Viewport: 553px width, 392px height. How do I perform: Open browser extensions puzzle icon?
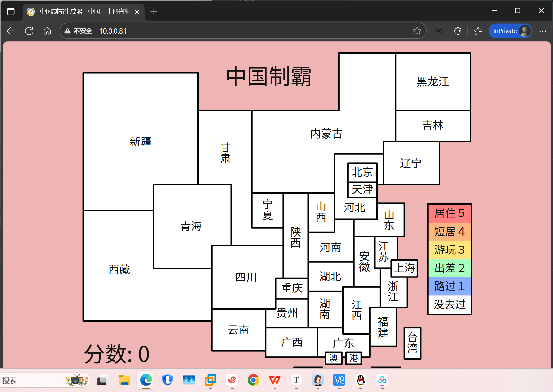(458, 31)
